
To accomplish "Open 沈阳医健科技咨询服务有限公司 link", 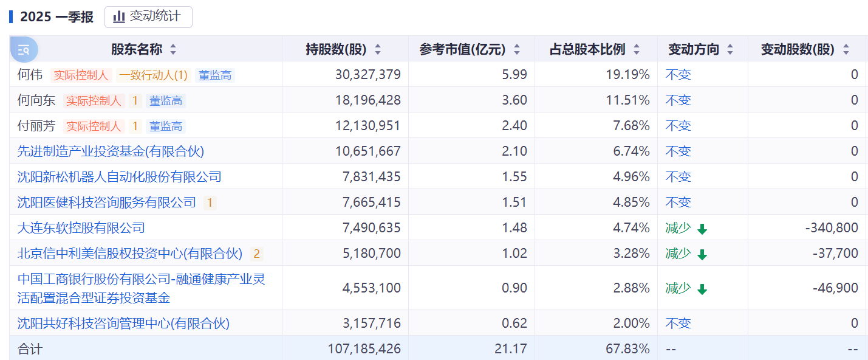I will (107, 202).
